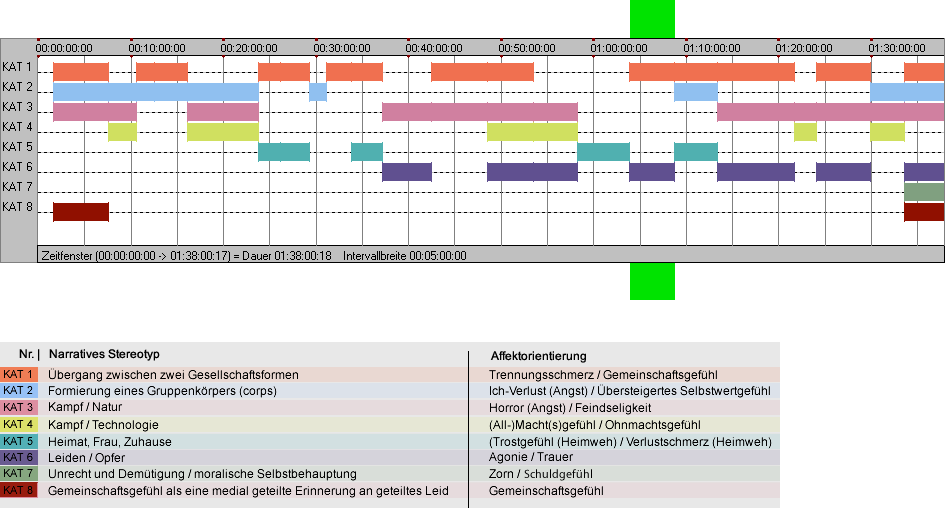This screenshot has width=945, height=530.
Task: Click the 00:50:00:00 time marker
Action: [x=527, y=48]
